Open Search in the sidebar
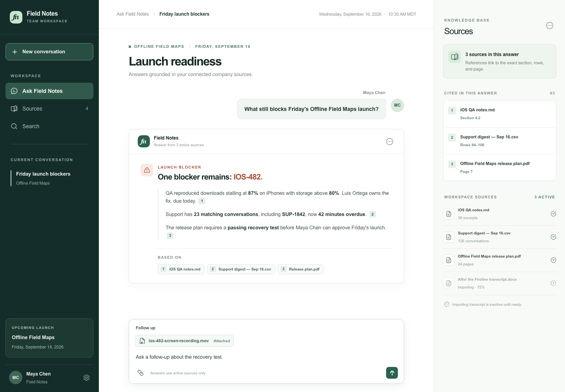Screen dimensions: 565x392 (49, 126)
